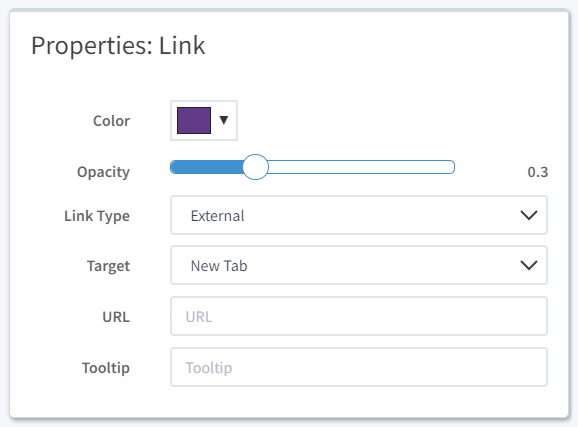Click the filled blue part of Opacity slider
This screenshot has height=427, width=578.
click(x=206, y=167)
